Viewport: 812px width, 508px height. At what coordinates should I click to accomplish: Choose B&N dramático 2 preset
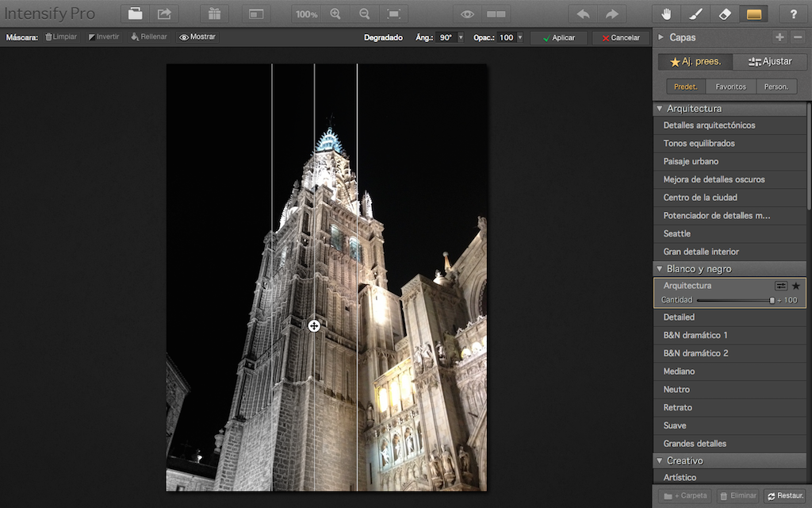[730, 353]
